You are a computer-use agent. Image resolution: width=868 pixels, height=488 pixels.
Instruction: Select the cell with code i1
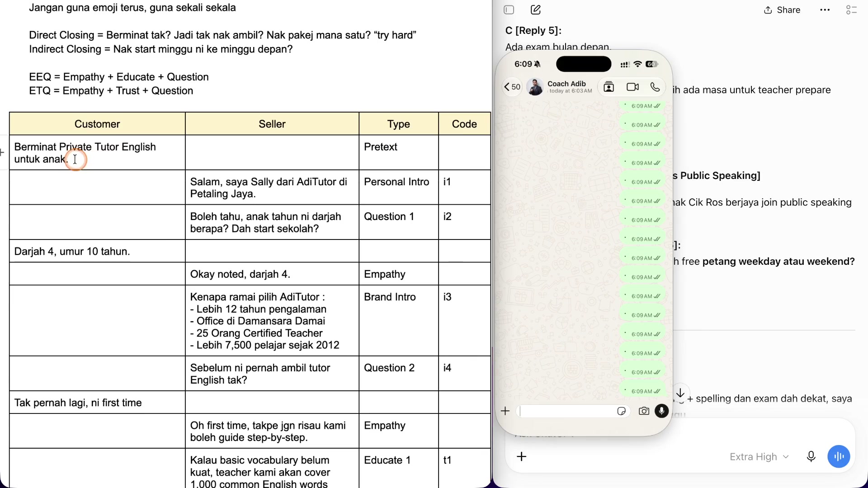[464, 188]
